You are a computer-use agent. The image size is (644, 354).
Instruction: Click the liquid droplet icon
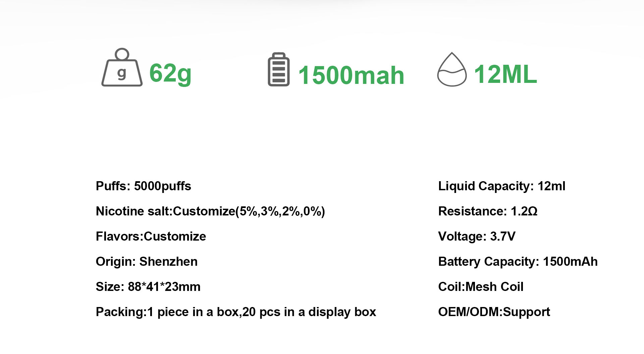click(x=452, y=69)
